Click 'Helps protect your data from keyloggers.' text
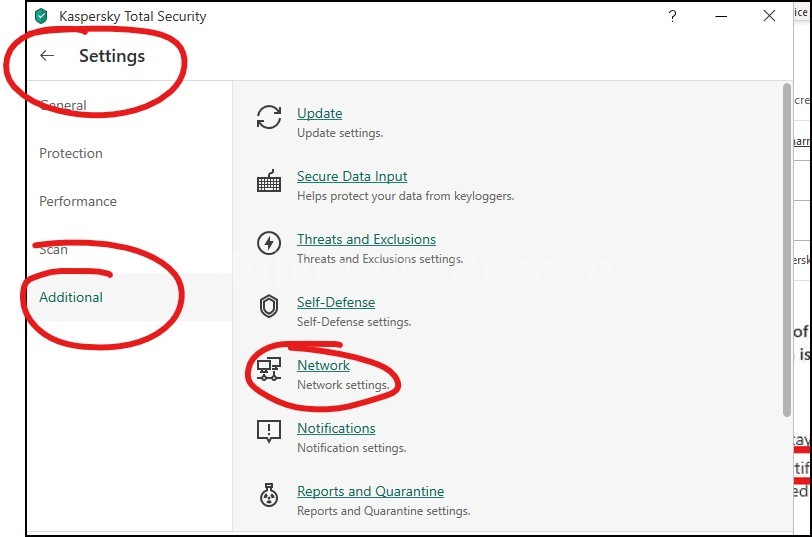The image size is (812, 537). (405, 196)
